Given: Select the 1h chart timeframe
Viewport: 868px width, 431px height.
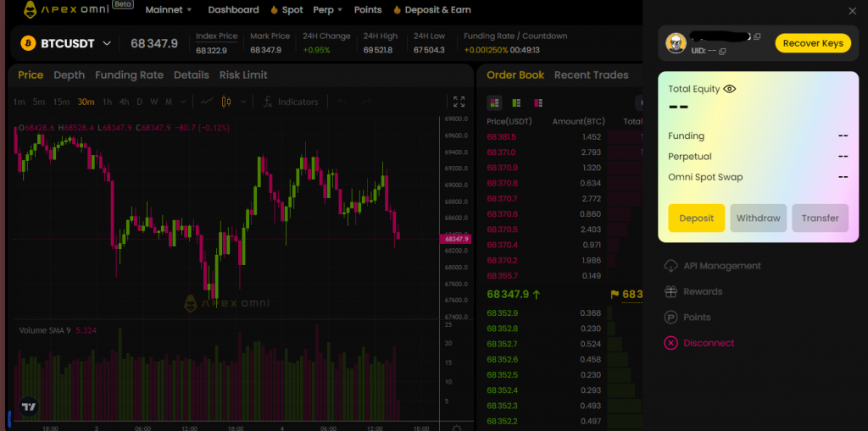Looking at the screenshot, I should [107, 102].
